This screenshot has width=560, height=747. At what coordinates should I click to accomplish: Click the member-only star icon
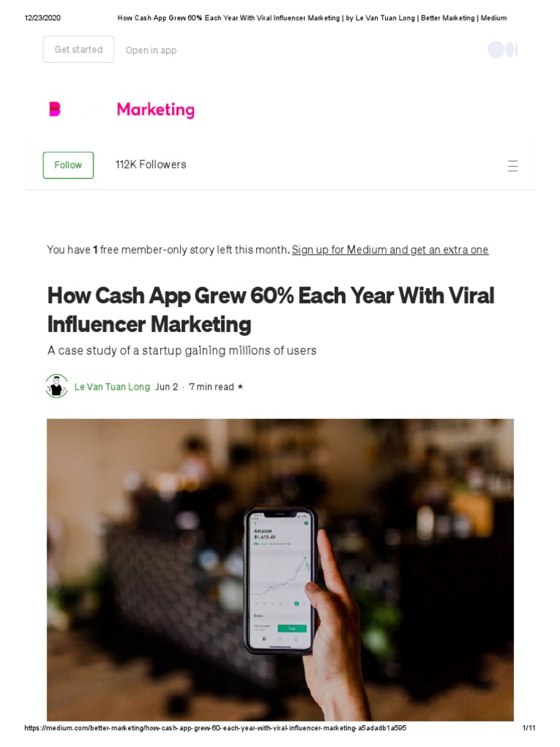click(x=240, y=387)
